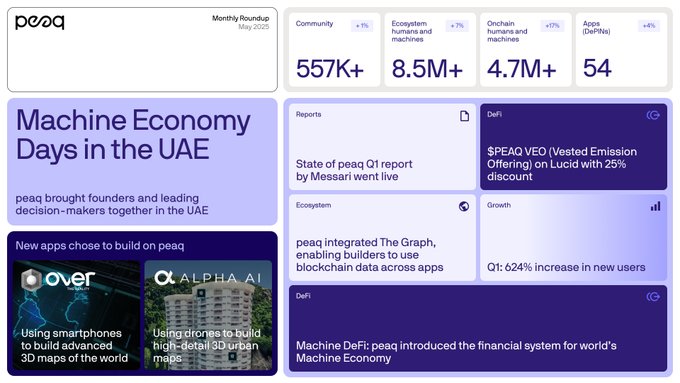The image size is (680, 383).
Task: Click the DeFi label on Machine DeFi card
Action: 303,296
